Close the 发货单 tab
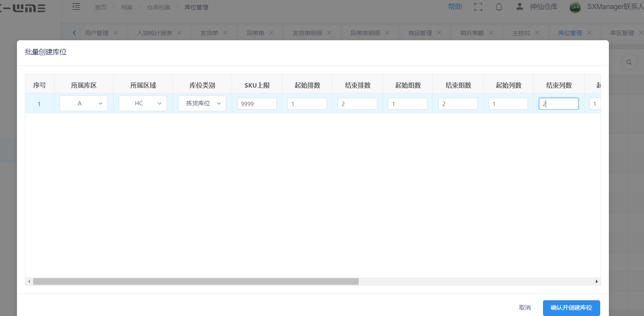Screen dimensions: 644x316 [225, 33]
